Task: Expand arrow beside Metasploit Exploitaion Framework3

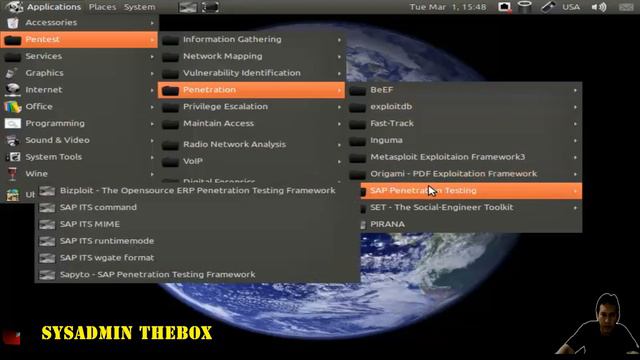Action: [x=575, y=157]
